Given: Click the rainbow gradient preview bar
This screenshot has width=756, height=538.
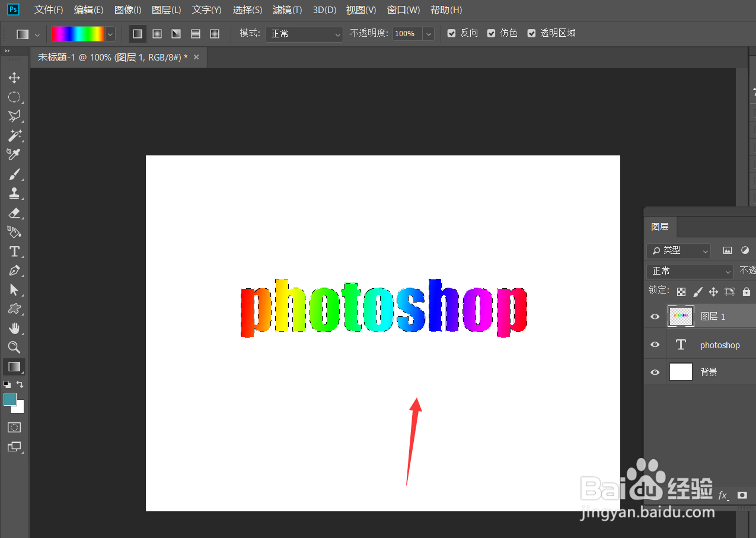Looking at the screenshot, I should point(78,34).
